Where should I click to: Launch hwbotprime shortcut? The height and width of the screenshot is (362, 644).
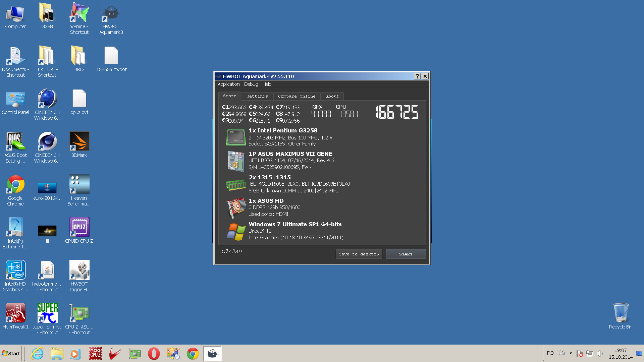pyautogui.click(x=47, y=276)
